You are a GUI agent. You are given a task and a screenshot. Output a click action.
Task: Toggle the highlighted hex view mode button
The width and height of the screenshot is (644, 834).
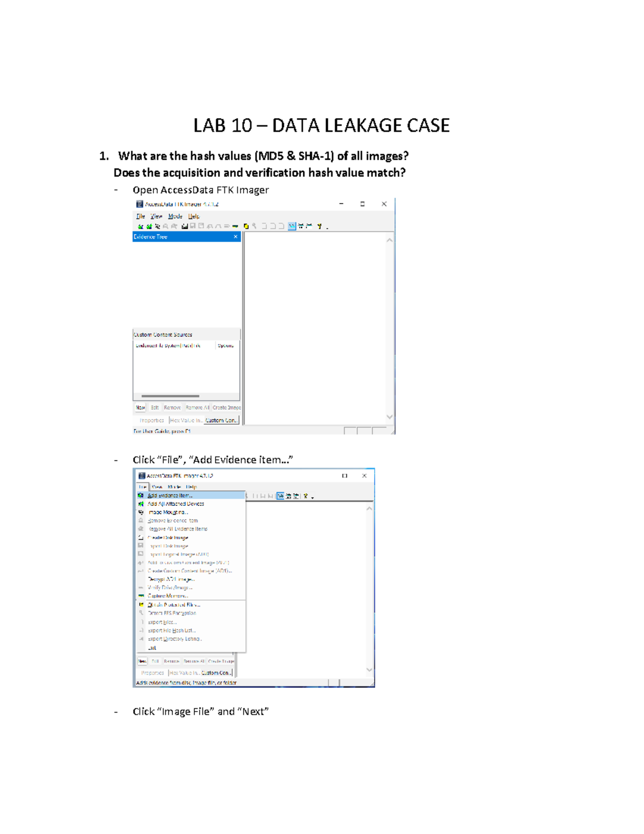[x=293, y=225]
